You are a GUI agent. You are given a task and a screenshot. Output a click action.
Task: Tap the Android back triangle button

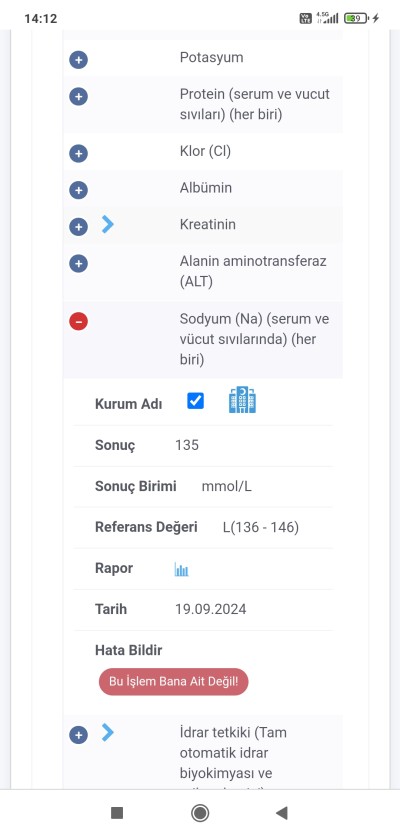coord(281,812)
